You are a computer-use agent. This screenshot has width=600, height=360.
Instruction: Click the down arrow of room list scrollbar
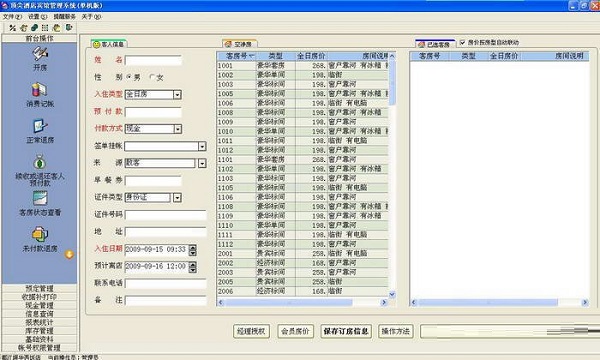click(392, 294)
